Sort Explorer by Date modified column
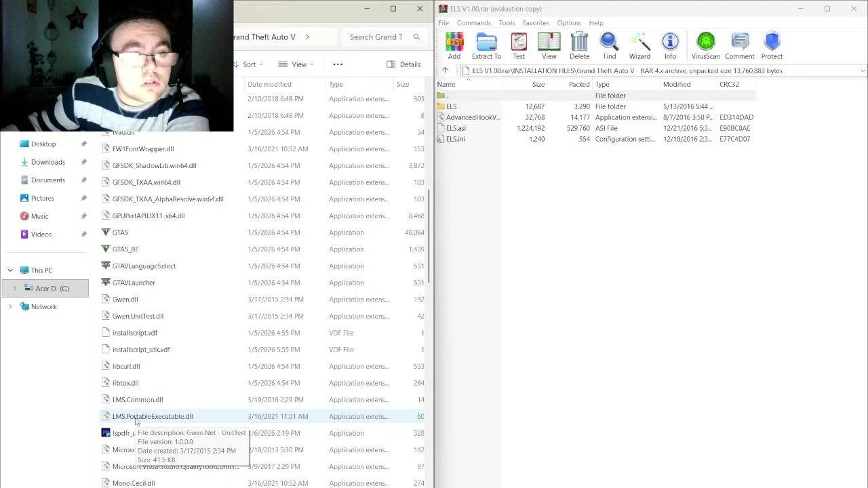This screenshot has height=488, width=868. point(269,85)
